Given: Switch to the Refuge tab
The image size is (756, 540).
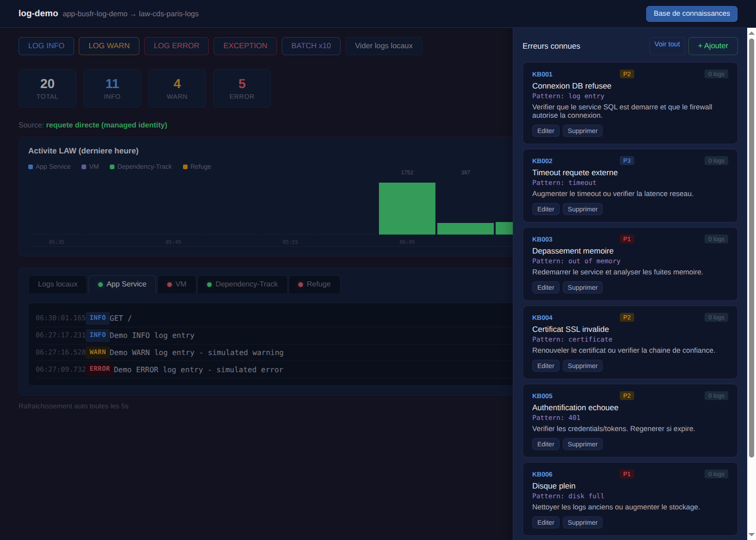Looking at the screenshot, I should (x=315, y=284).
